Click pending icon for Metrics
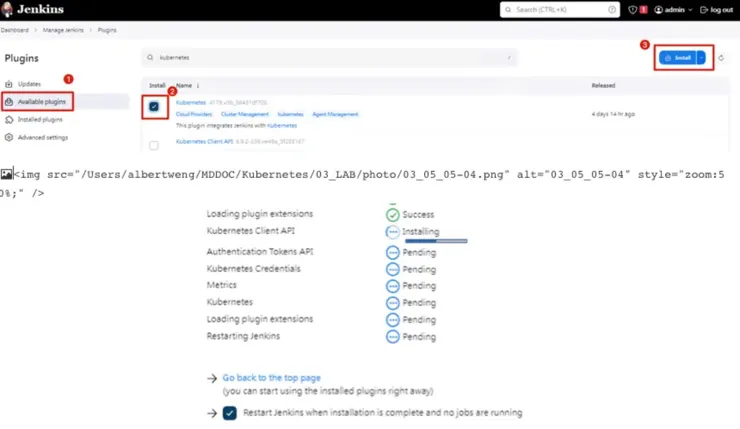This screenshot has height=429, width=740. pos(393,286)
